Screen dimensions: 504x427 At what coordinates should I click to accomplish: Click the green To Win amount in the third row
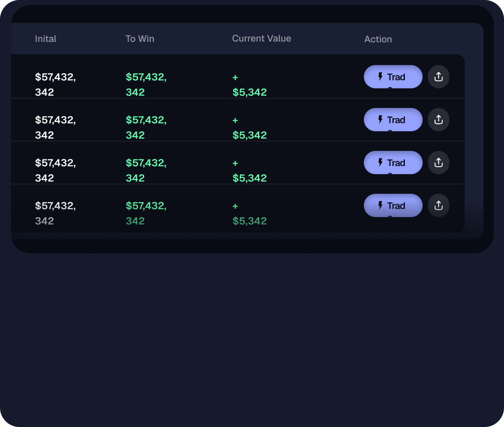click(x=146, y=170)
